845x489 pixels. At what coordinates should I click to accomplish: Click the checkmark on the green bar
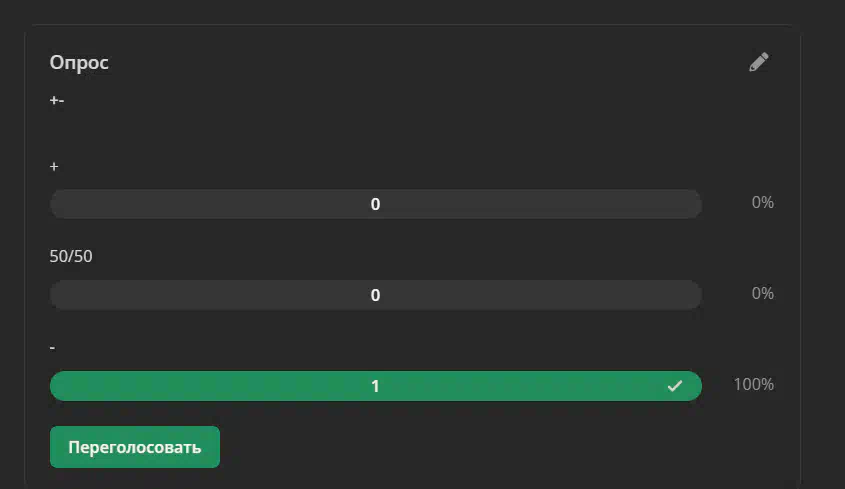click(x=675, y=386)
